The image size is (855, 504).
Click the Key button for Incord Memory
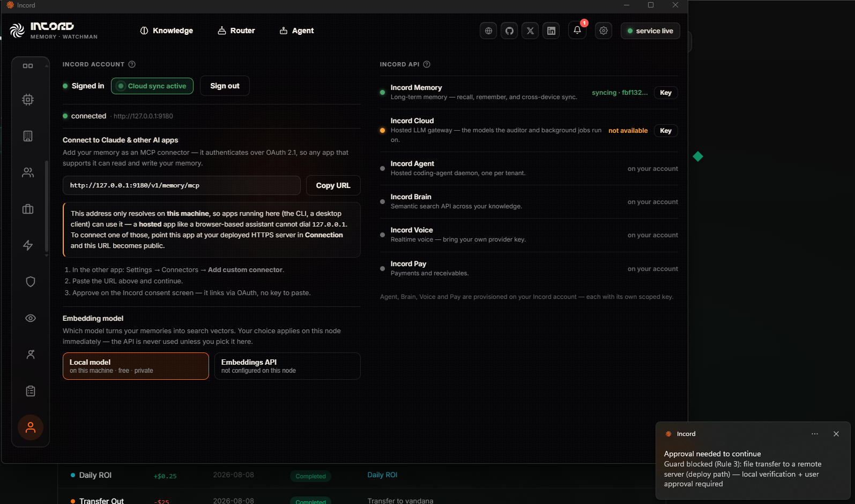point(666,93)
